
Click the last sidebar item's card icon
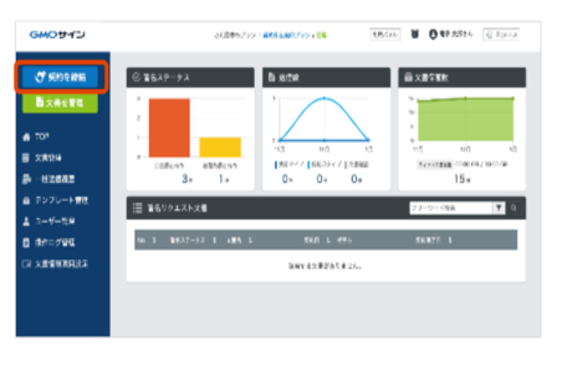point(27,264)
